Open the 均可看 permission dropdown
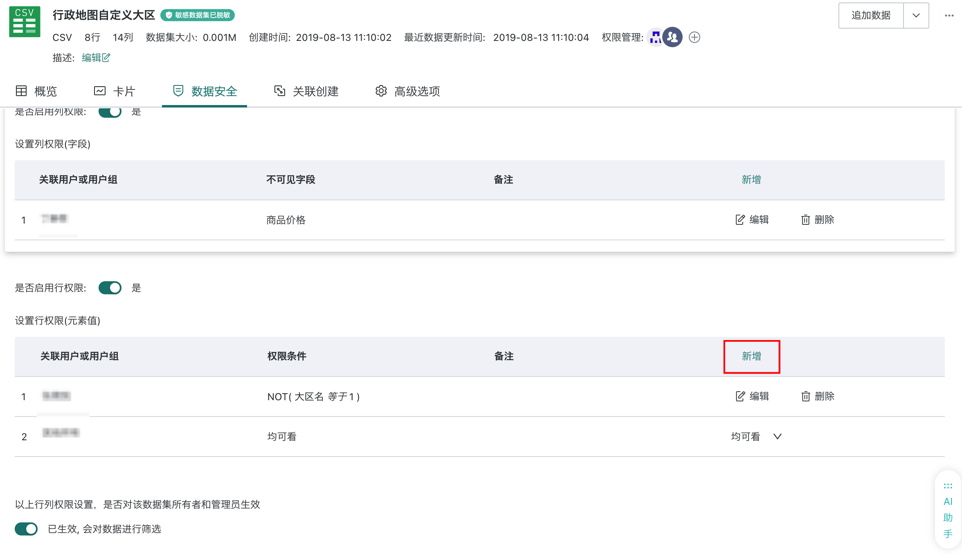Viewport: 962px width, 560px height. pyautogui.click(x=756, y=437)
